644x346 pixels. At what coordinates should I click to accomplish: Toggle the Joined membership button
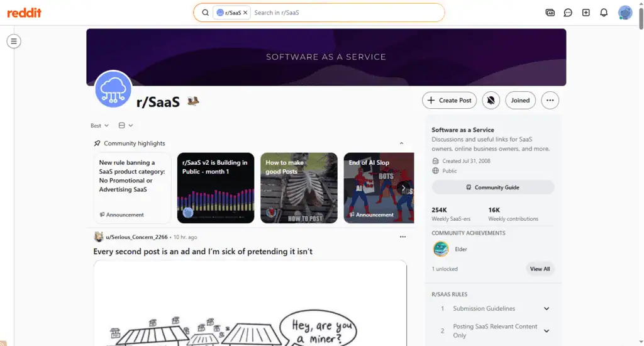point(520,100)
